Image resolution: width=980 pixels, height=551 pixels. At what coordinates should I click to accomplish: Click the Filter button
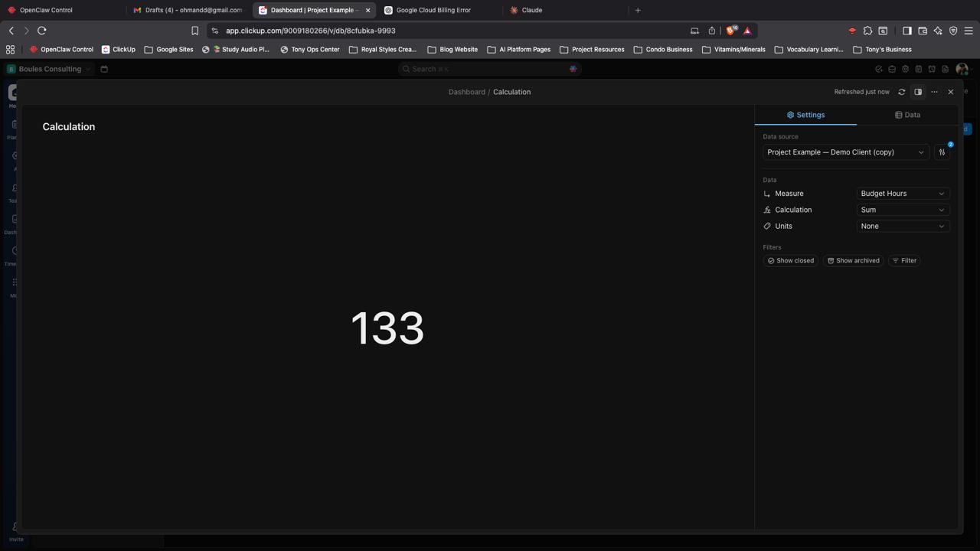pos(904,261)
